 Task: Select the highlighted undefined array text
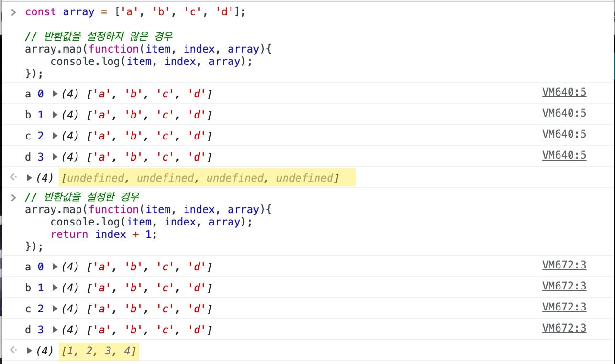pyautogui.click(x=206, y=177)
